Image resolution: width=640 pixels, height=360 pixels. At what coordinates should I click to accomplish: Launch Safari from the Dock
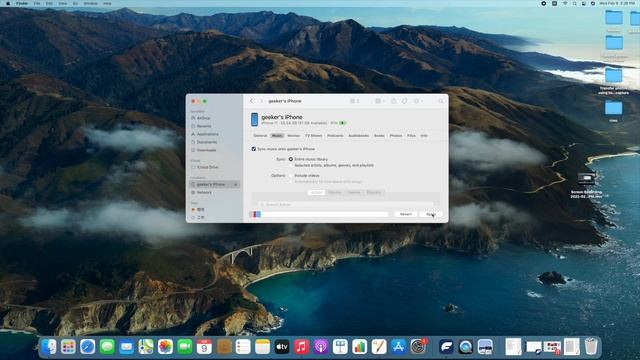87,347
